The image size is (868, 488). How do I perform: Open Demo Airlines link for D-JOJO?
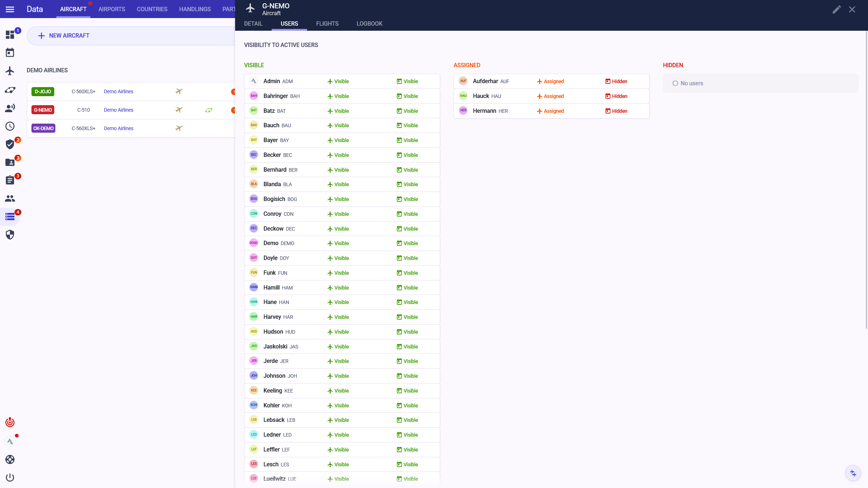[118, 91]
